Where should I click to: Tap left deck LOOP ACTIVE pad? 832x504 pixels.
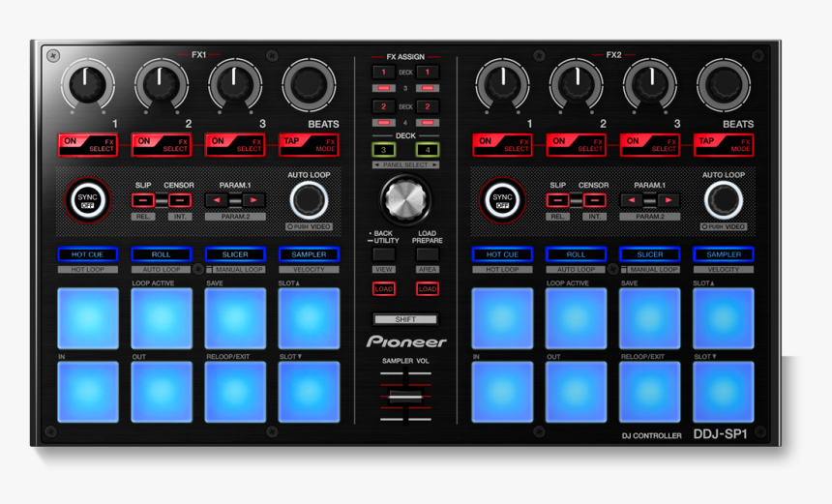pos(162,318)
